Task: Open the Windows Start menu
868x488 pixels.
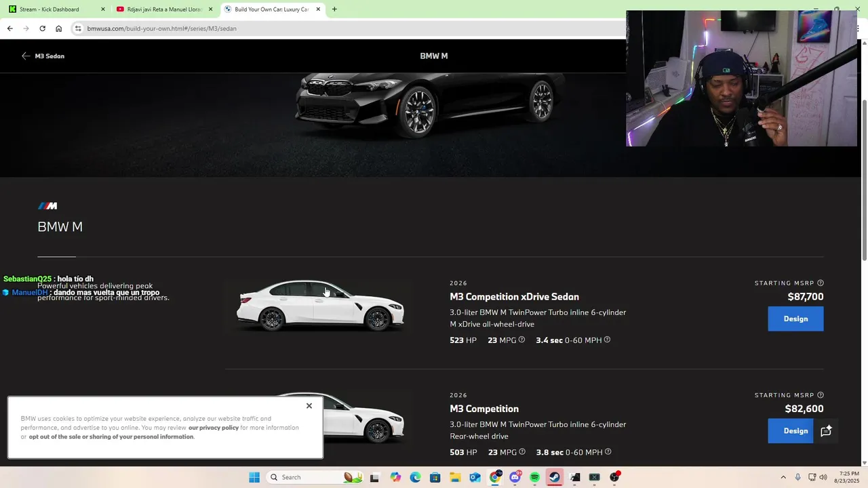Action: click(x=254, y=477)
